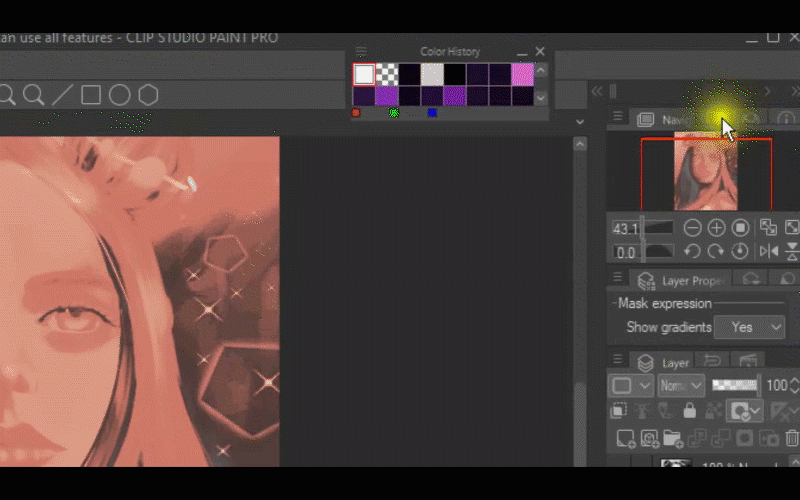
Task: Adjust layer opacity stepper arrows
Action: (794, 385)
